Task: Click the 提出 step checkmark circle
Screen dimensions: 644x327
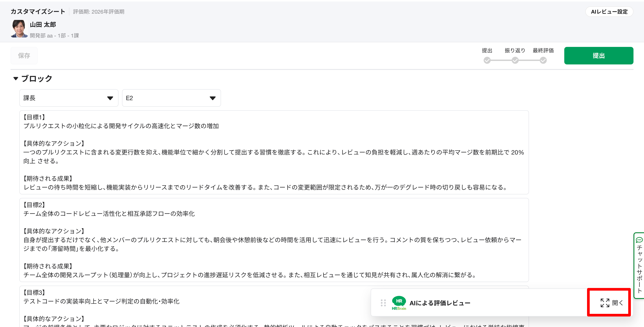Action: click(487, 60)
